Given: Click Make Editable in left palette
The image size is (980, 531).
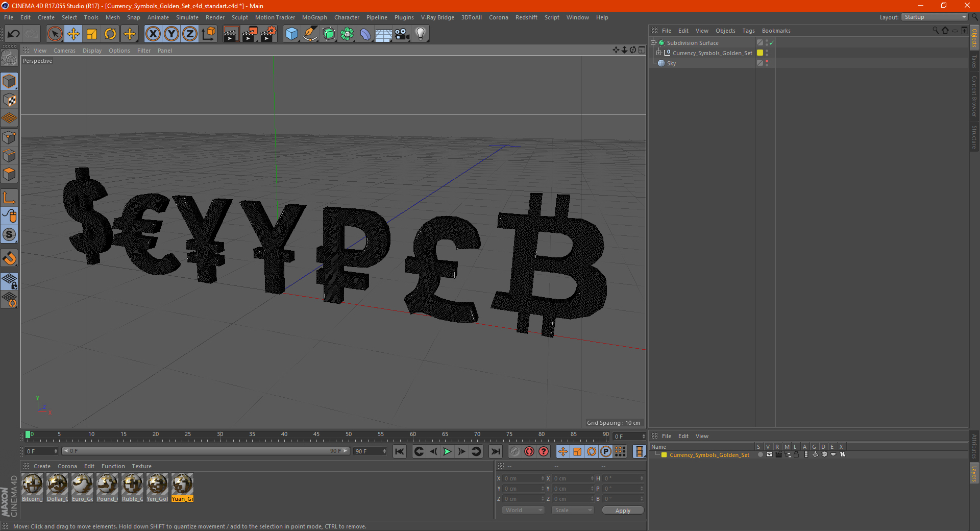Looking at the screenshot, I should pyautogui.click(x=9, y=58).
